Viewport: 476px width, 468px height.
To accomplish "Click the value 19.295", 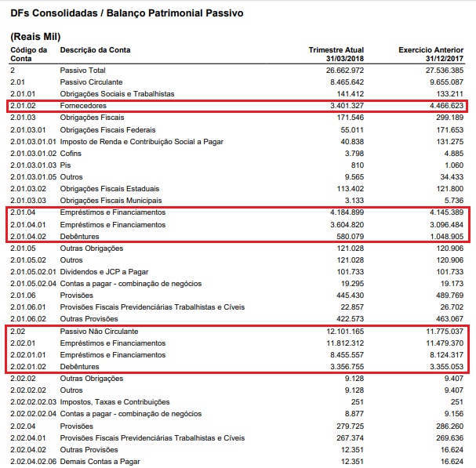I will (352, 284).
